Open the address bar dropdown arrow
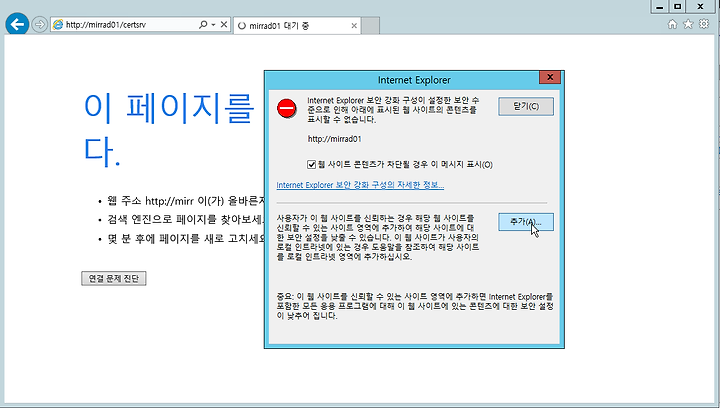The image size is (720, 408). (x=214, y=24)
